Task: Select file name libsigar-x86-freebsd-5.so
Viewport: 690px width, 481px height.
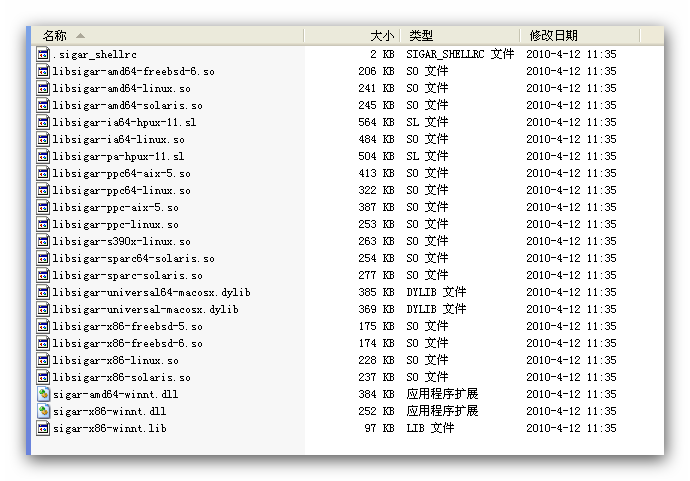Action: (x=128, y=327)
